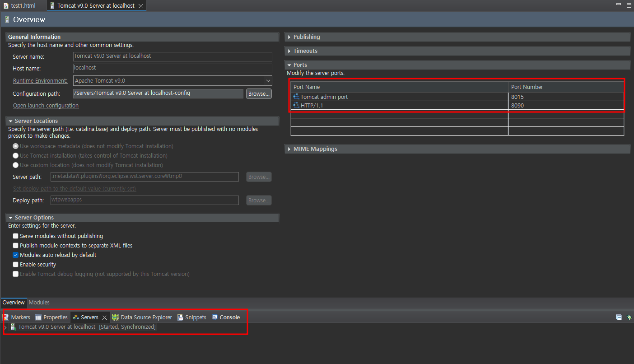Click the Server path field
The image size is (634, 364).
[x=145, y=177]
